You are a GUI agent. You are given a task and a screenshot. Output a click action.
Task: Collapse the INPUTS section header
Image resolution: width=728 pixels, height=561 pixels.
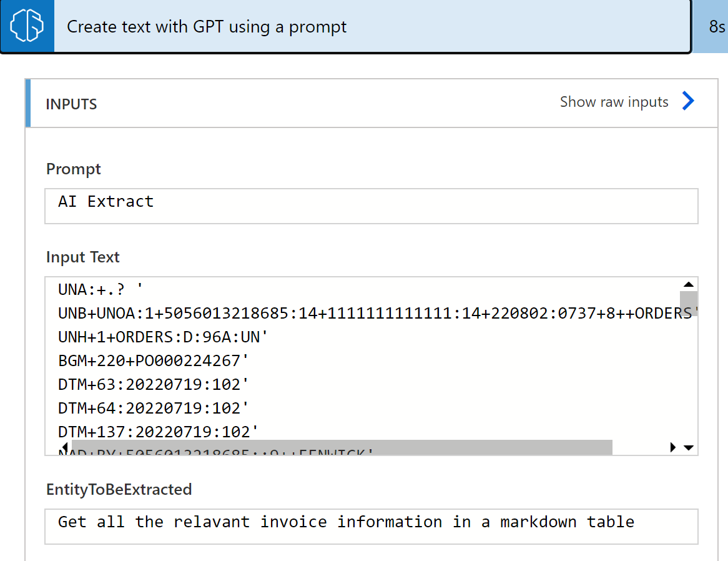72,104
